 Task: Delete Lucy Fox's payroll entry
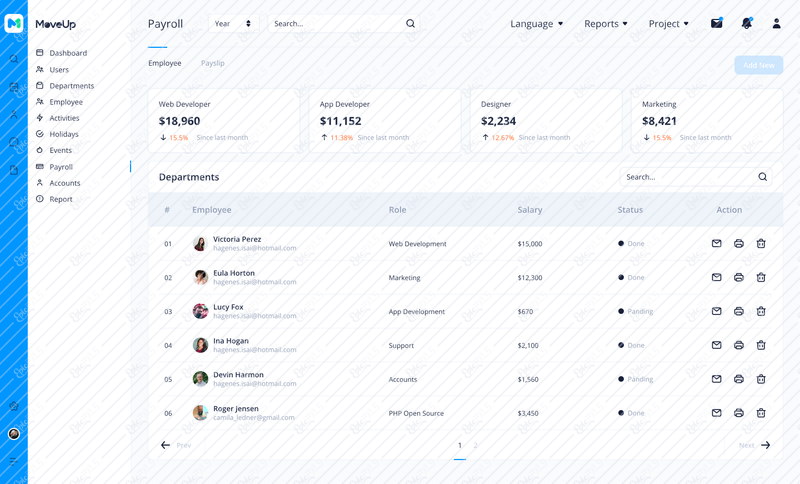[761, 311]
